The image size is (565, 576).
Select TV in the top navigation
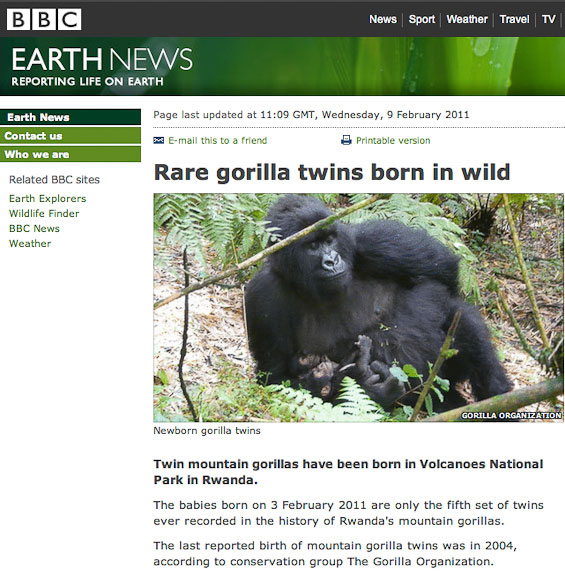[548, 19]
